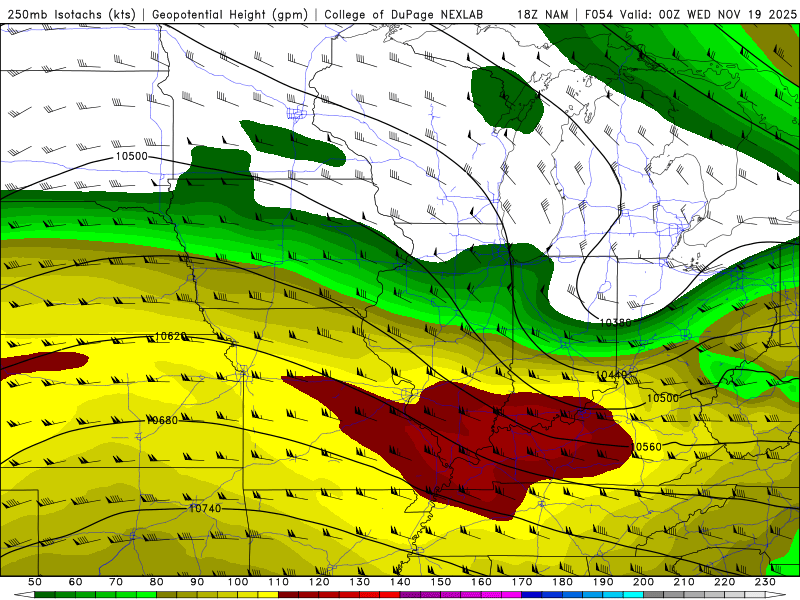Screen dimensions: 800x600
Task: Click the 'Geopotential Height (gpm)' header text
Action: 230,15
